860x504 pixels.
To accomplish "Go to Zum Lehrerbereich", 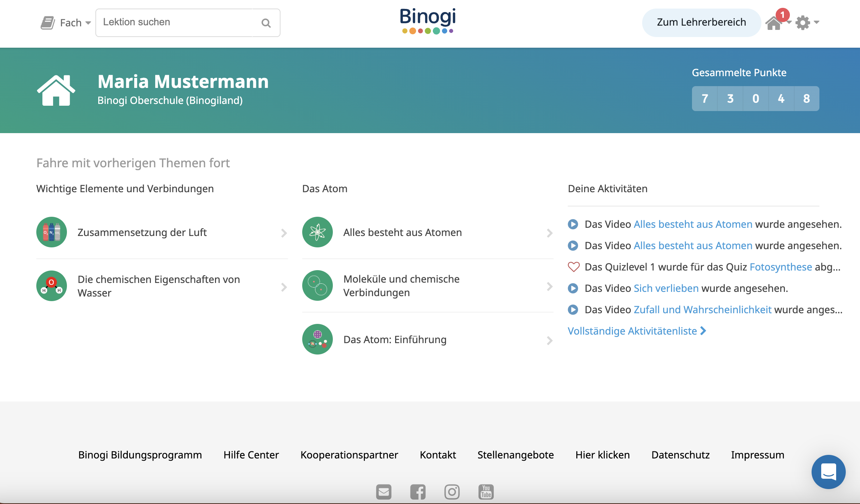I will coord(701,22).
